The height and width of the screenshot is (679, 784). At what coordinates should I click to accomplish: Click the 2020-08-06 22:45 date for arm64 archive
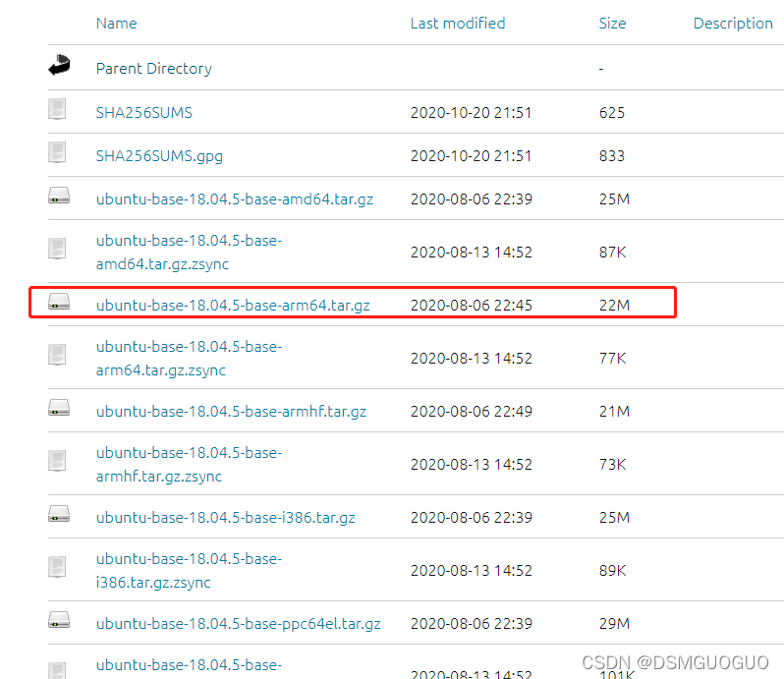pos(472,306)
